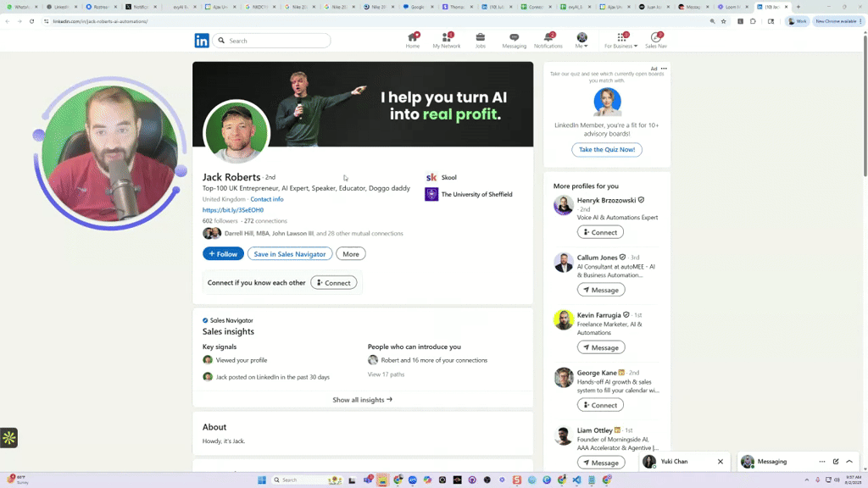
Task: Open the Chrome Work profile button
Action: point(797,21)
